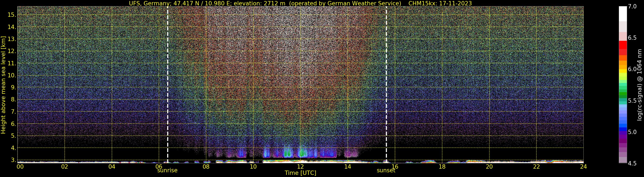The height and width of the screenshot is (177, 644).
Task: Click the 'Time [UTC]' axis label
Action: [300, 173]
